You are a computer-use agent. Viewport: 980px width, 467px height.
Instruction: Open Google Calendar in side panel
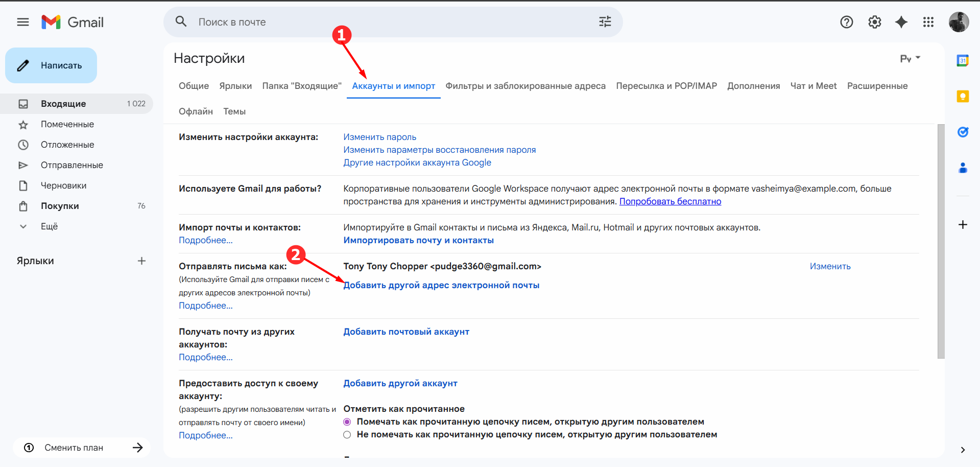tap(963, 61)
